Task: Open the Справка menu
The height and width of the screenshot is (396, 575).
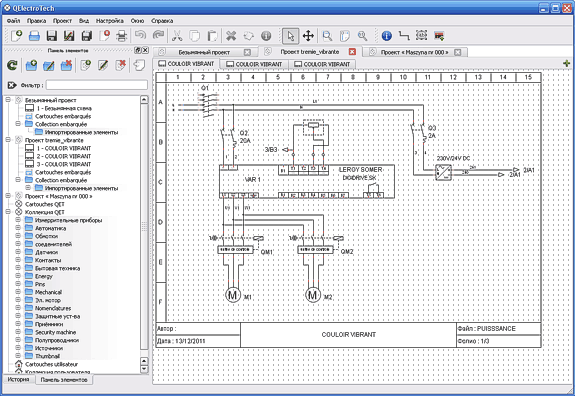Action: click(162, 21)
